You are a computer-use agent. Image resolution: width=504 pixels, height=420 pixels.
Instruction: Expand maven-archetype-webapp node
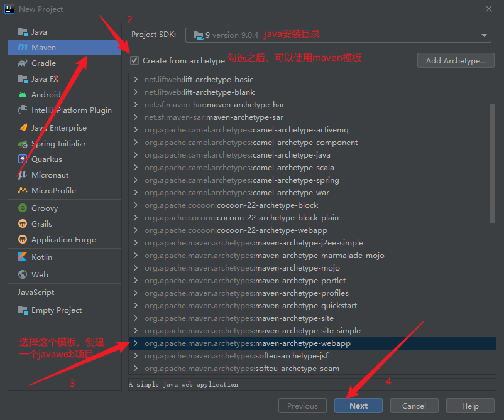pos(136,343)
